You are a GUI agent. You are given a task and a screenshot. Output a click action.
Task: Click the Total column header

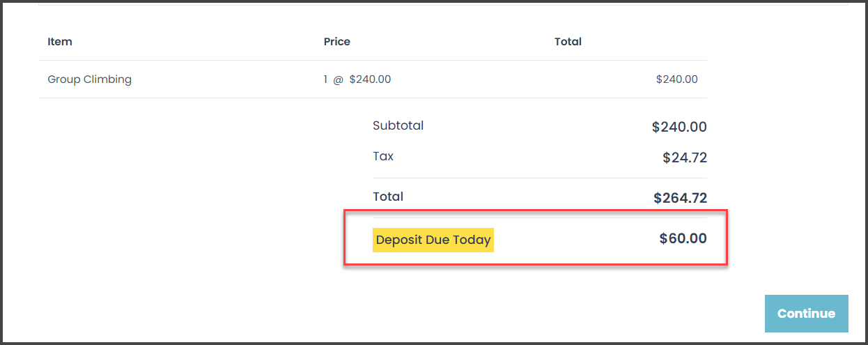(x=568, y=42)
